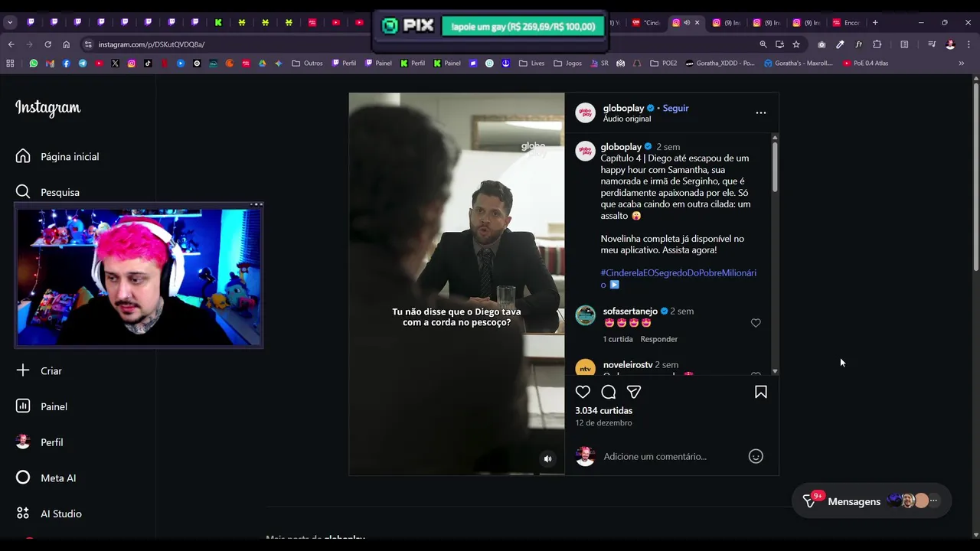Open globoplay profile from post header
This screenshot has width=980, height=551.
coord(623,108)
